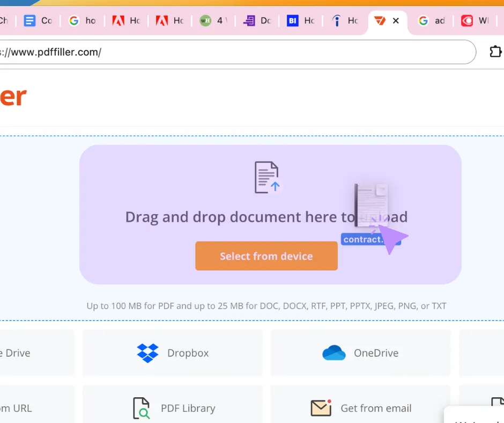This screenshot has width=504, height=423.
Task: Open the Docusign browser tab
Action: pos(257,21)
